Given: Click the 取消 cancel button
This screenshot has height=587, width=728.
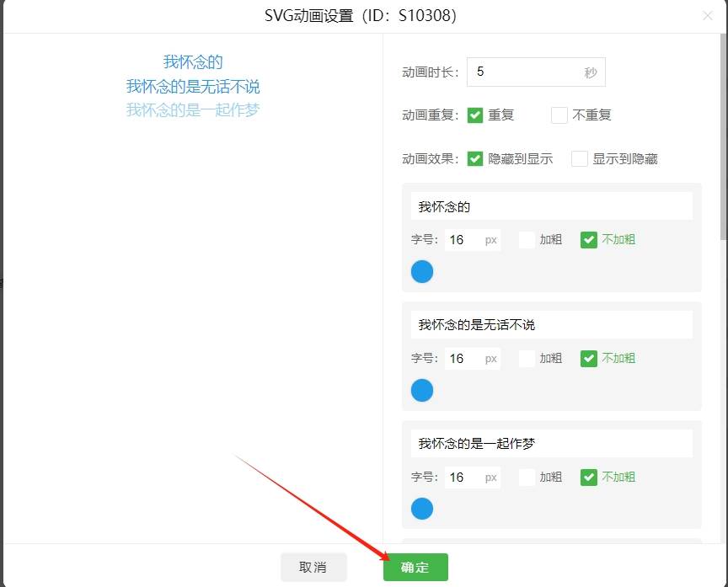Looking at the screenshot, I should point(313,567).
